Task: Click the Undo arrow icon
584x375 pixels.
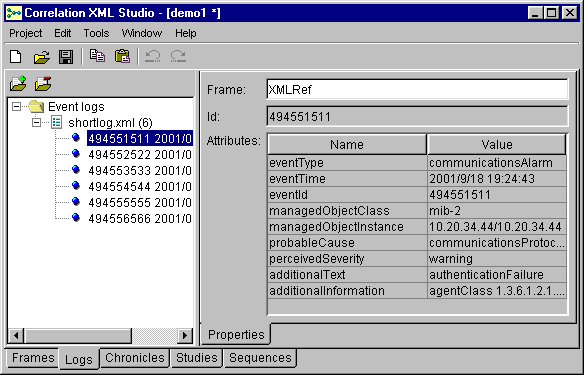Action: click(153, 56)
